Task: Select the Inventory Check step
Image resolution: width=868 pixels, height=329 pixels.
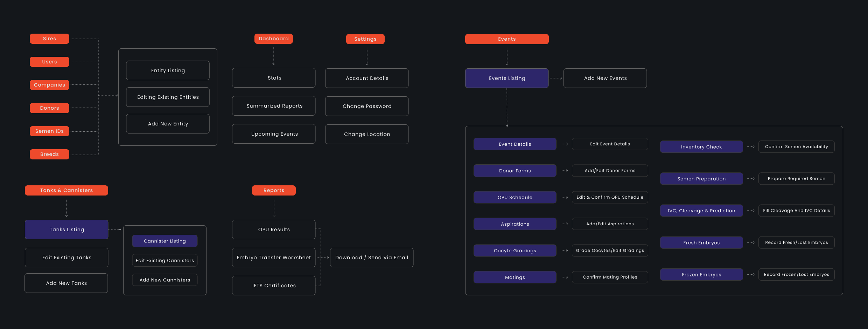Action: click(x=701, y=147)
